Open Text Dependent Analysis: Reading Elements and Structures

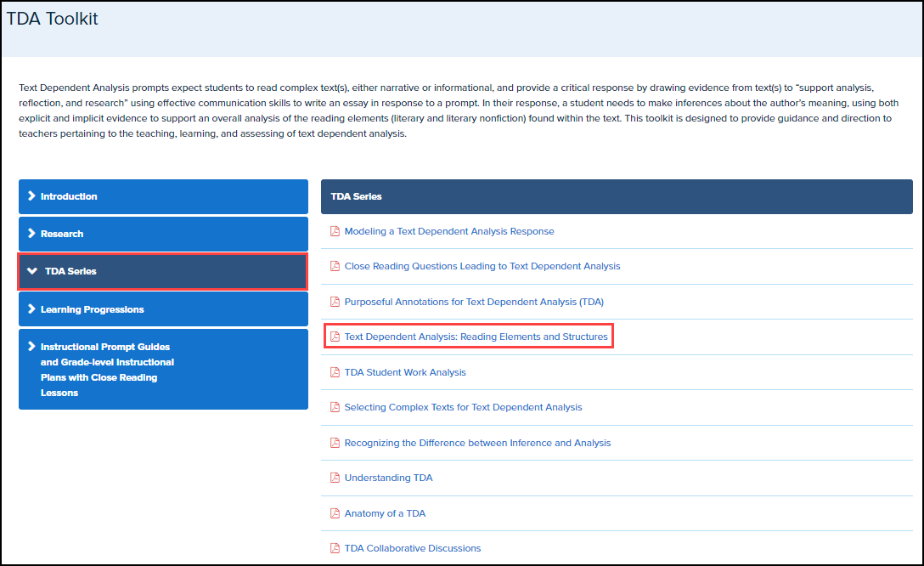(x=476, y=337)
